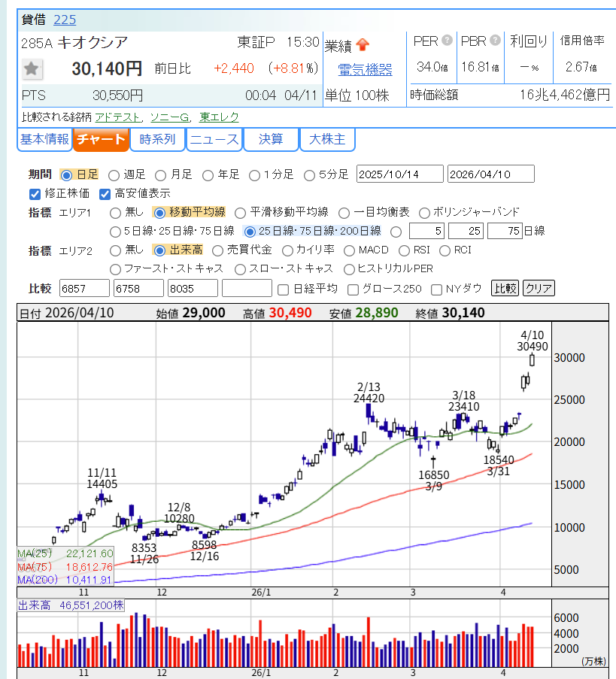This screenshot has width=616, height=679.
Task: Select 平滑移動平均線 indicator
Action: click(x=240, y=213)
